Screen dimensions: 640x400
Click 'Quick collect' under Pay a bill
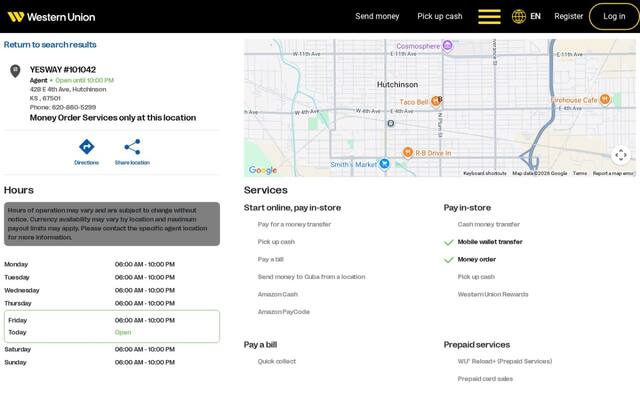tap(277, 361)
